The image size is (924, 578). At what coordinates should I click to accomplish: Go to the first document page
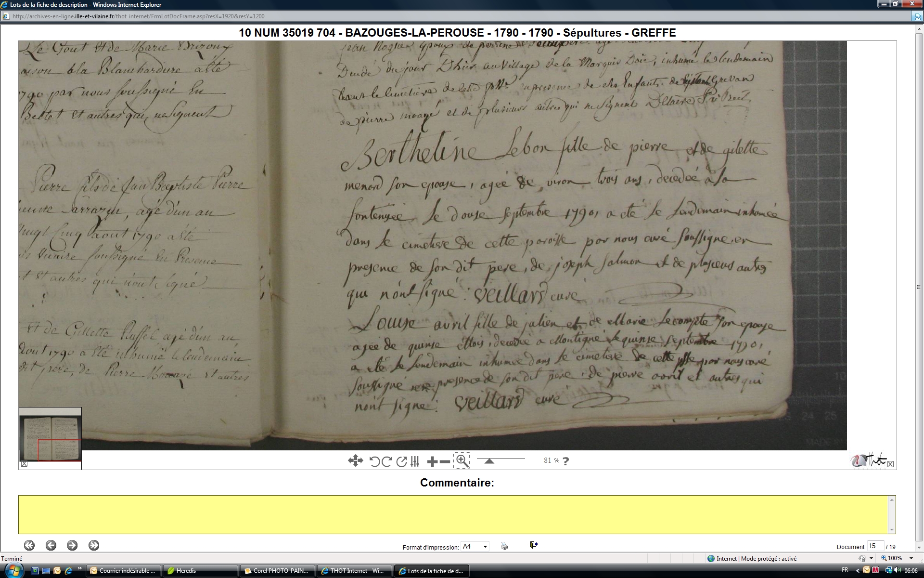[x=29, y=545]
